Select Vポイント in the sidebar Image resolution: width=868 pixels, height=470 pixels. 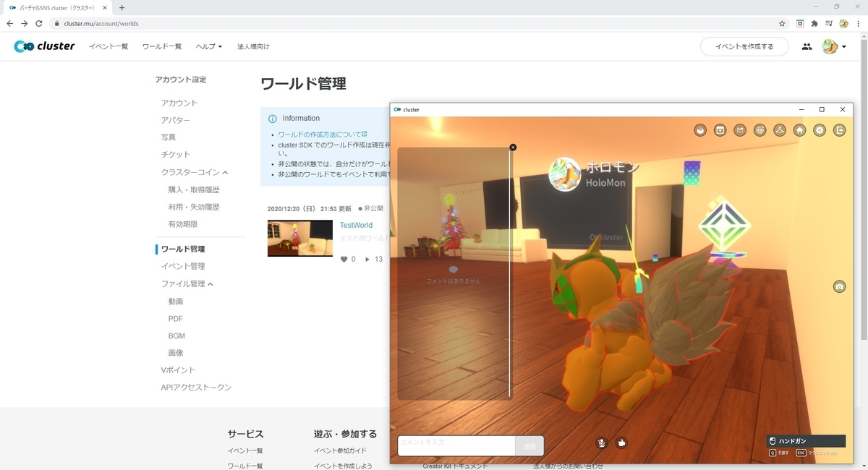point(178,369)
